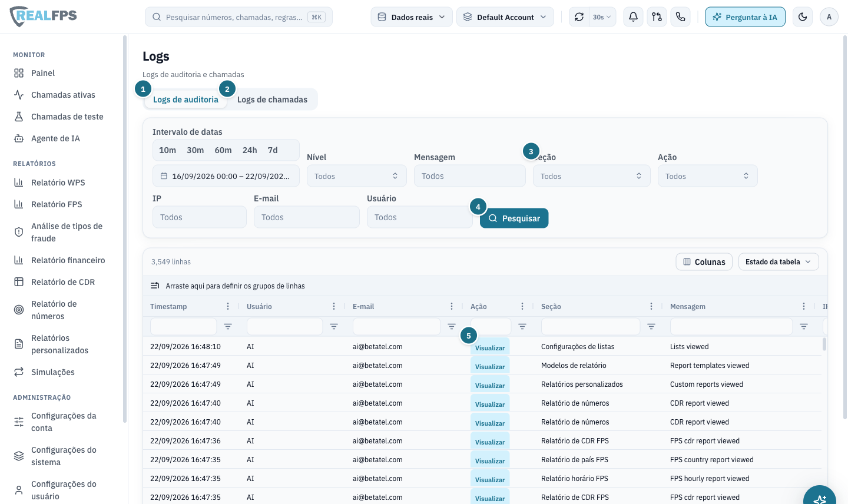Open Configurações da conta

click(x=65, y=422)
